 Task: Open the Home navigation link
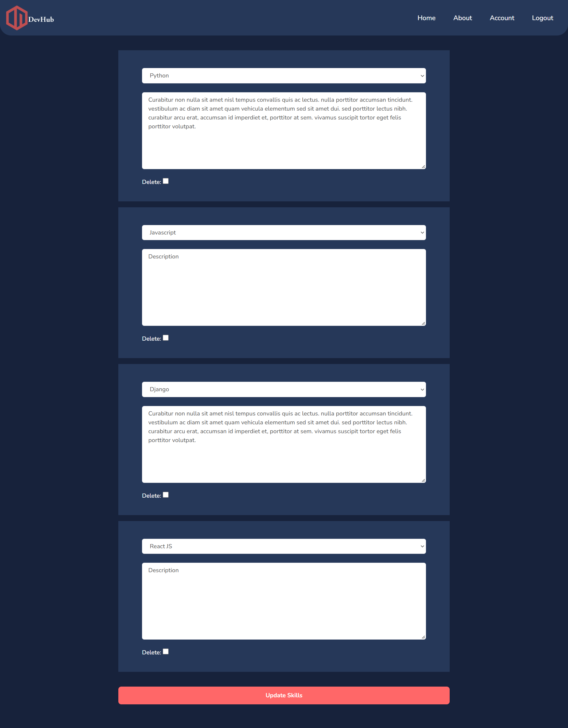(426, 18)
